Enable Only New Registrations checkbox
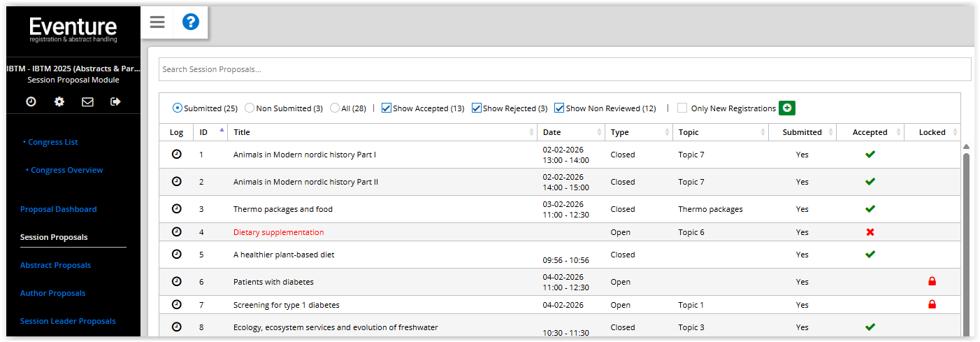This screenshot has height=342, width=980. [x=682, y=108]
